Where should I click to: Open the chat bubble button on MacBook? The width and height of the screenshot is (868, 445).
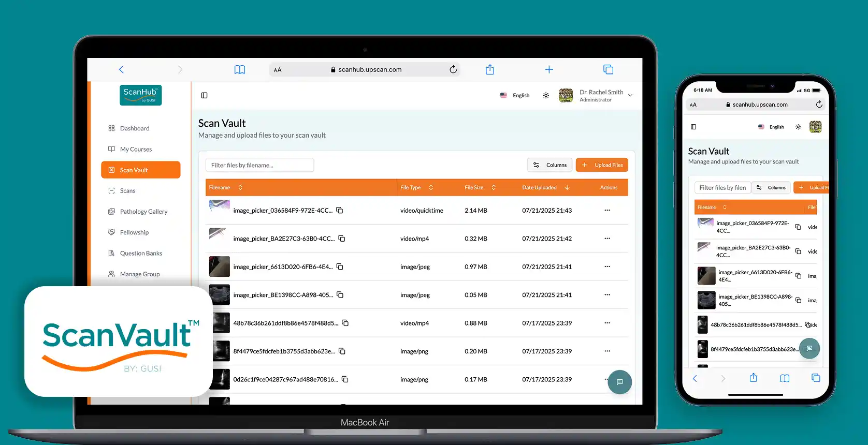click(619, 382)
